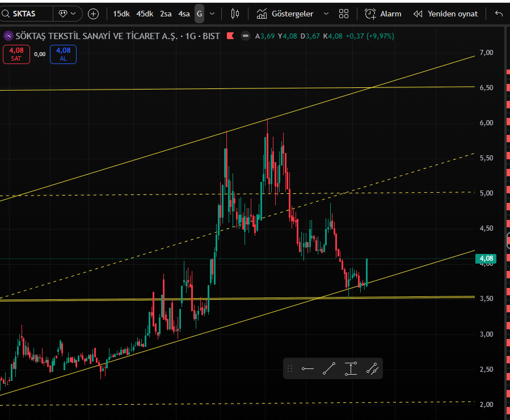The height and width of the screenshot is (420, 510).
Task: Click the 7,00 price axis label
Action: [x=486, y=53]
